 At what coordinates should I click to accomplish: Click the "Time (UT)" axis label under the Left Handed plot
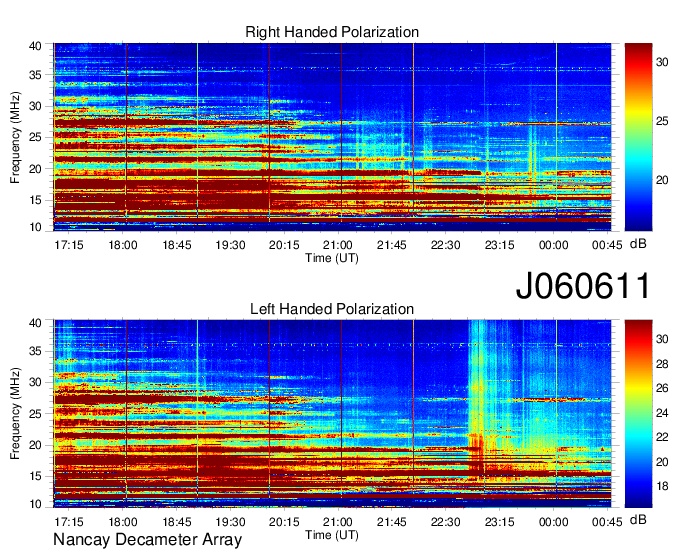coord(332,535)
